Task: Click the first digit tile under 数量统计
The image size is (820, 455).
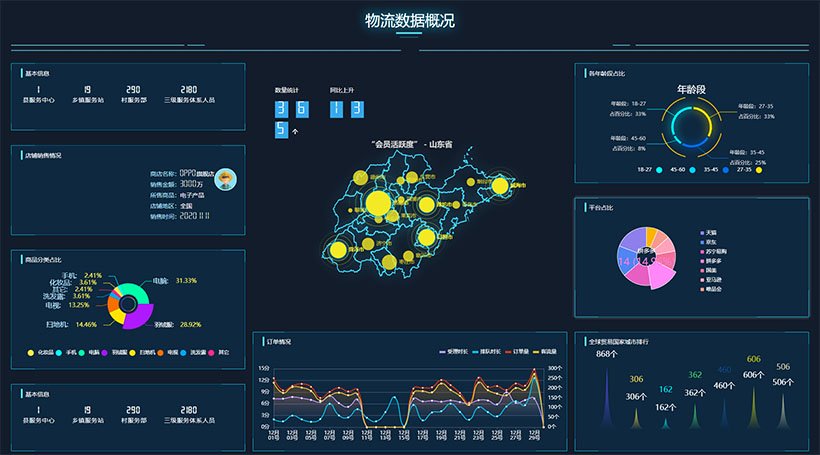Action: (x=282, y=109)
